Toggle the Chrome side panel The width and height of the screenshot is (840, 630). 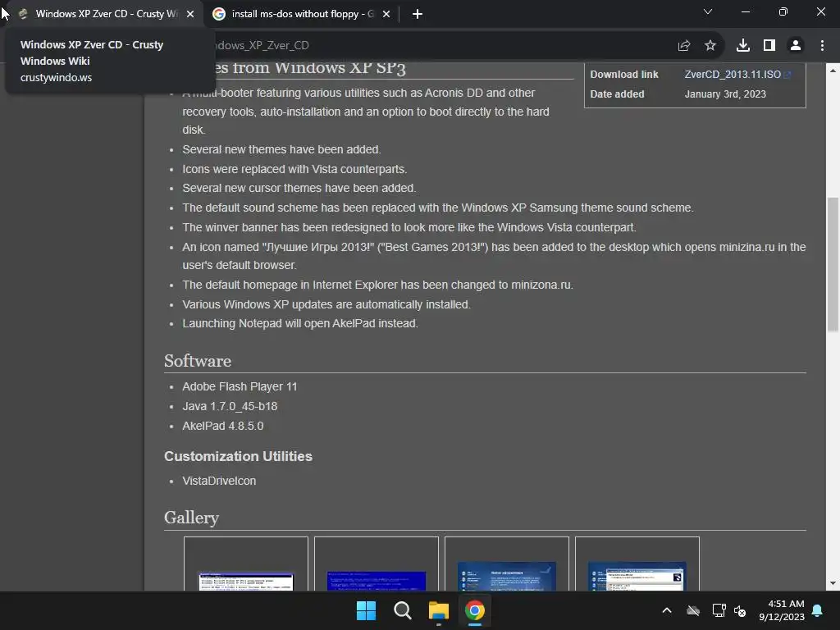tap(769, 46)
